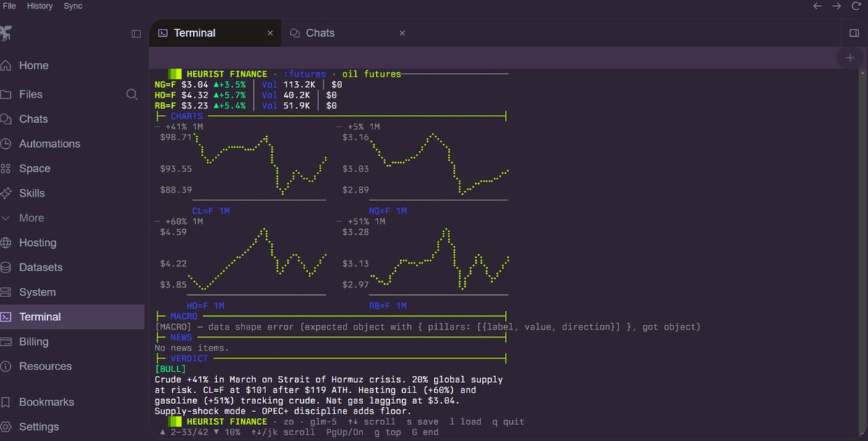This screenshot has width=868, height=441.
Task: Click the CL=F 1M chart label
Action: [210, 211]
